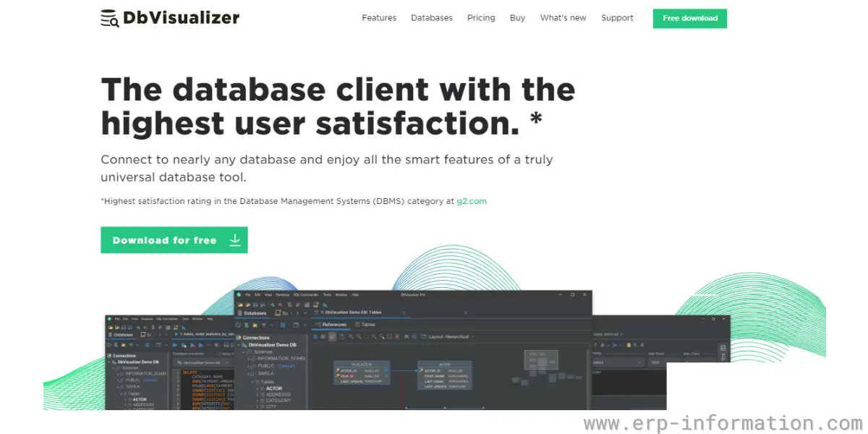The height and width of the screenshot is (434, 868).
Task: Open the Layout: Hierarchical dropdown
Action: (448, 336)
